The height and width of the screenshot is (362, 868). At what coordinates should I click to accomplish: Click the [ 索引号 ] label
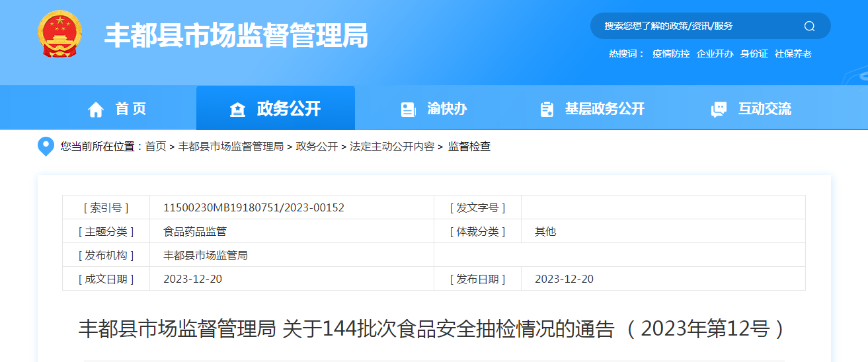click(106, 207)
